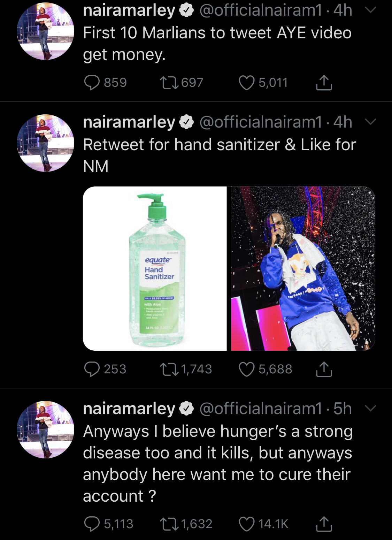Open nairamarley profile from top tweet name

(129, 10)
